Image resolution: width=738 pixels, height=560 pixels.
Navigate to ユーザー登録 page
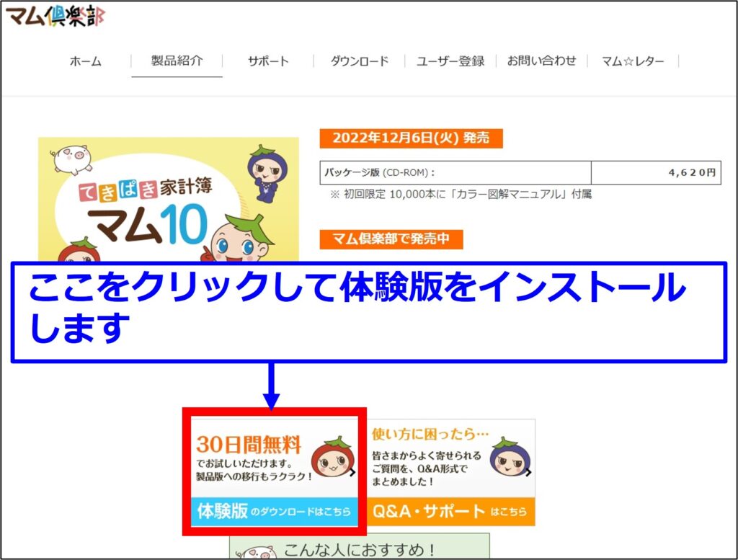[x=450, y=61]
